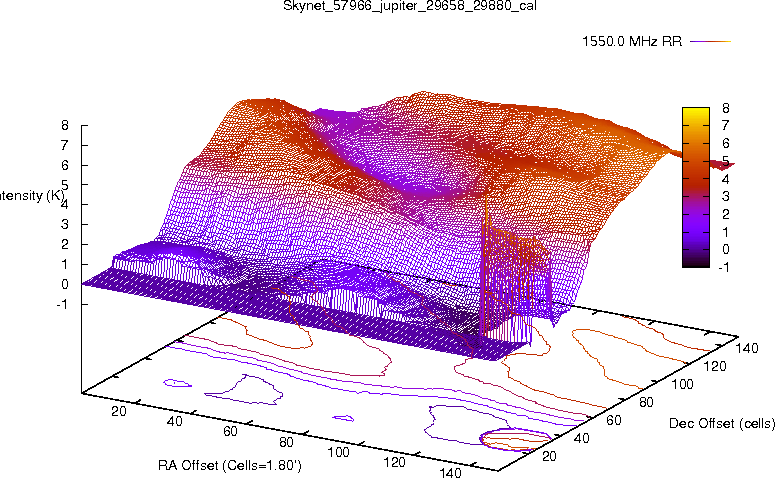Click the 40 tick on the Dec Offset axis

581,438
